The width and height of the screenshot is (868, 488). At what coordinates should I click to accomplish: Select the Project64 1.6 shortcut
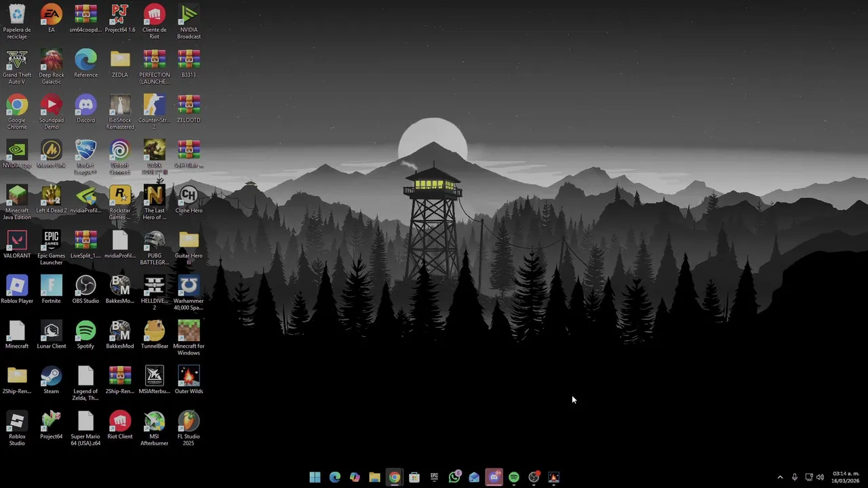tap(120, 18)
